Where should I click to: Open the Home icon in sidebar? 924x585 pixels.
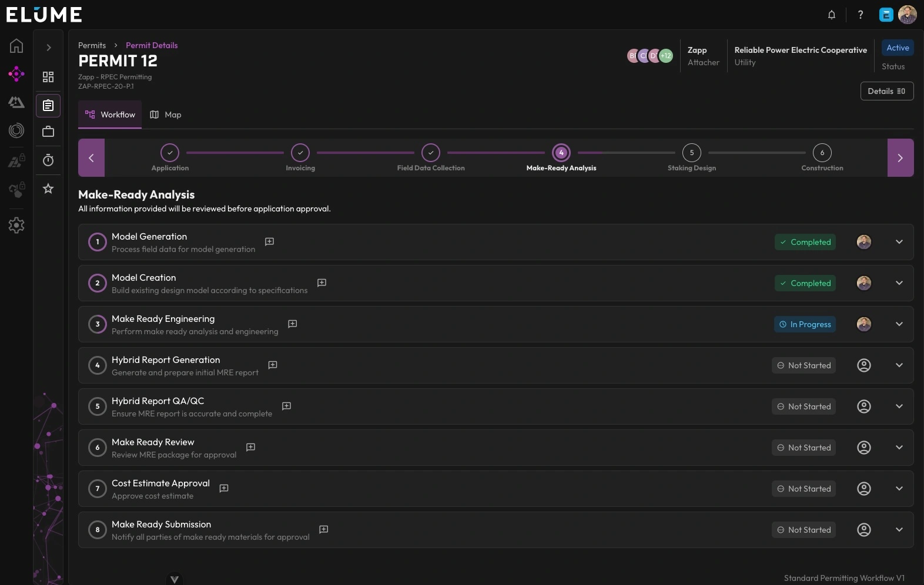pos(16,46)
